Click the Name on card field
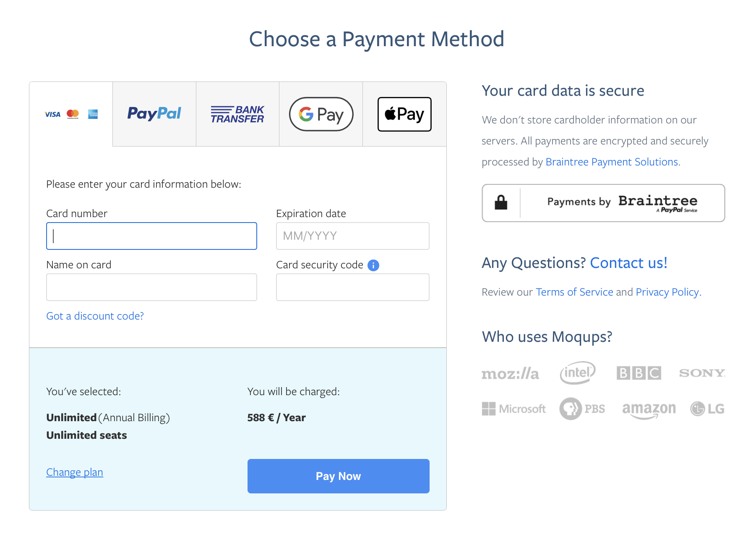Image resolution: width=756 pixels, height=540 pixels. [151, 287]
